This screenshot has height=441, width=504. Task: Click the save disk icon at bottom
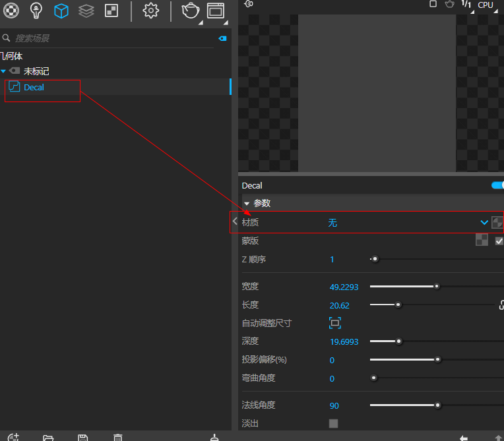(x=82, y=437)
